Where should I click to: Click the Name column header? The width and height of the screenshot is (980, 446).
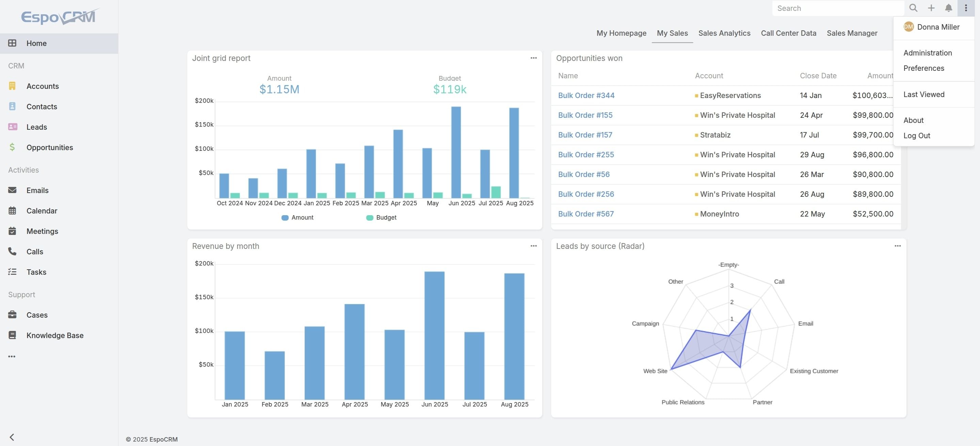click(x=567, y=75)
